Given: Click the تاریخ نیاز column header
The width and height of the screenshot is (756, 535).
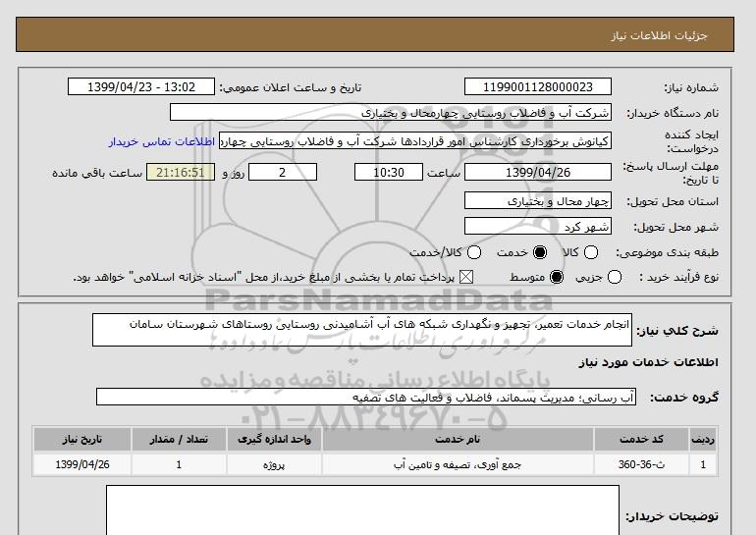Looking at the screenshot, I should [x=82, y=439].
